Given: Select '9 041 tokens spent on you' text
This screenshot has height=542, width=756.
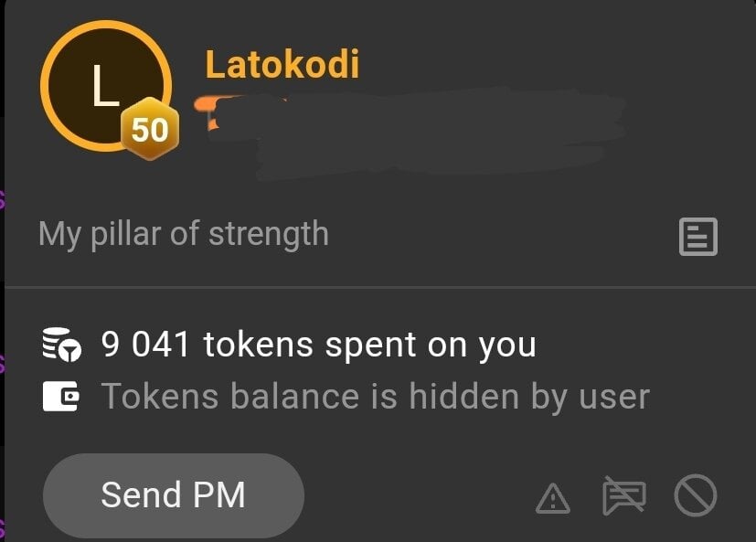Looking at the screenshot, I should coord(319,345).
